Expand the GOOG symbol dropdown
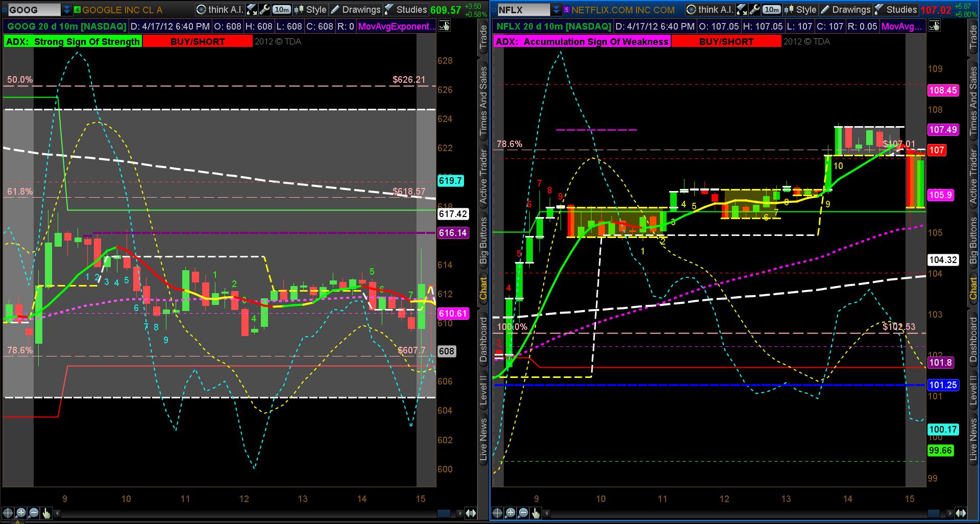The height and width of the screenshot is (524, 980). 67,10
